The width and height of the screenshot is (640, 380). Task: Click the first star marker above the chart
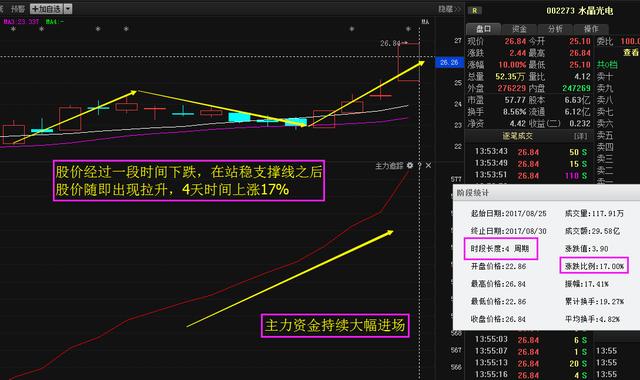[13, 29]
